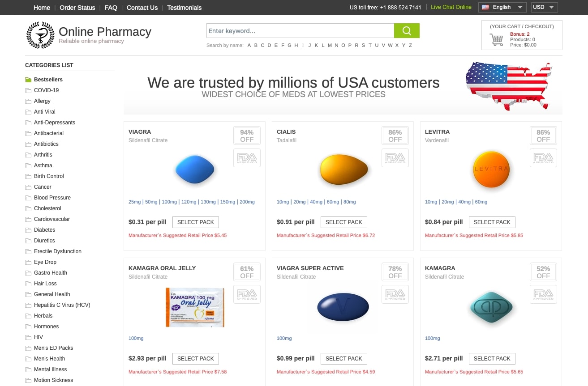Screen dimensions: 588x386
Task: Go to the Order Status page
Action: 77,8
